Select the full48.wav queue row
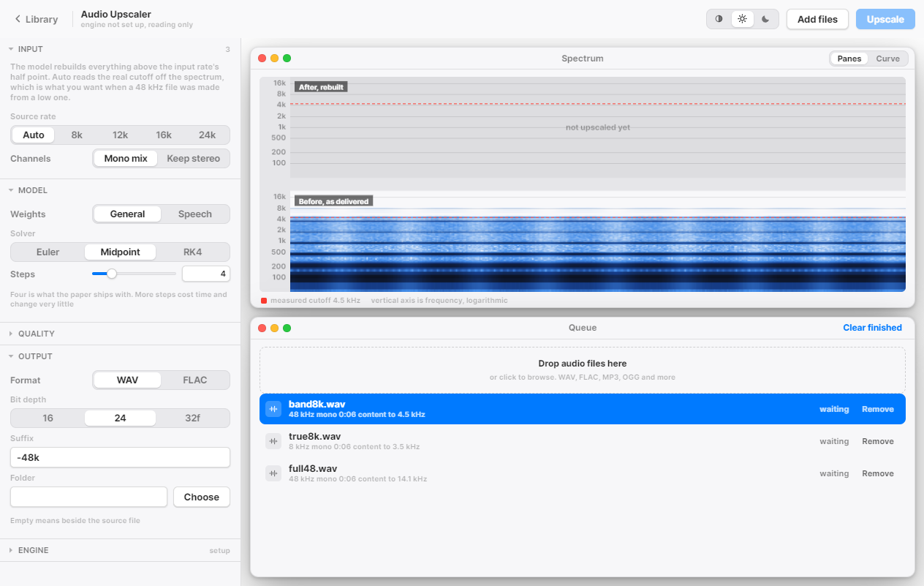The image size is (924, 586). pos(583,473)
